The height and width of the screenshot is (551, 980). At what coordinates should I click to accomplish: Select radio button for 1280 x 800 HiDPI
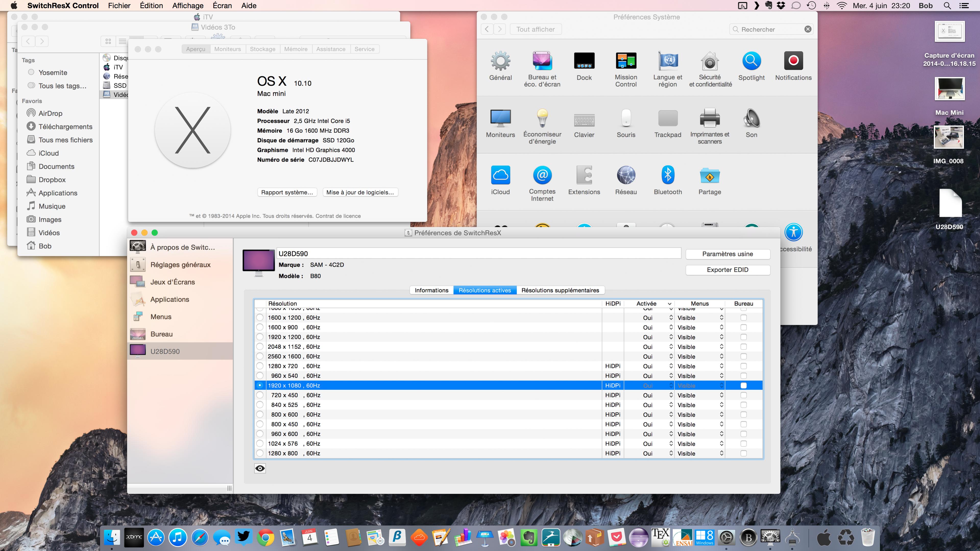point(260,453)
